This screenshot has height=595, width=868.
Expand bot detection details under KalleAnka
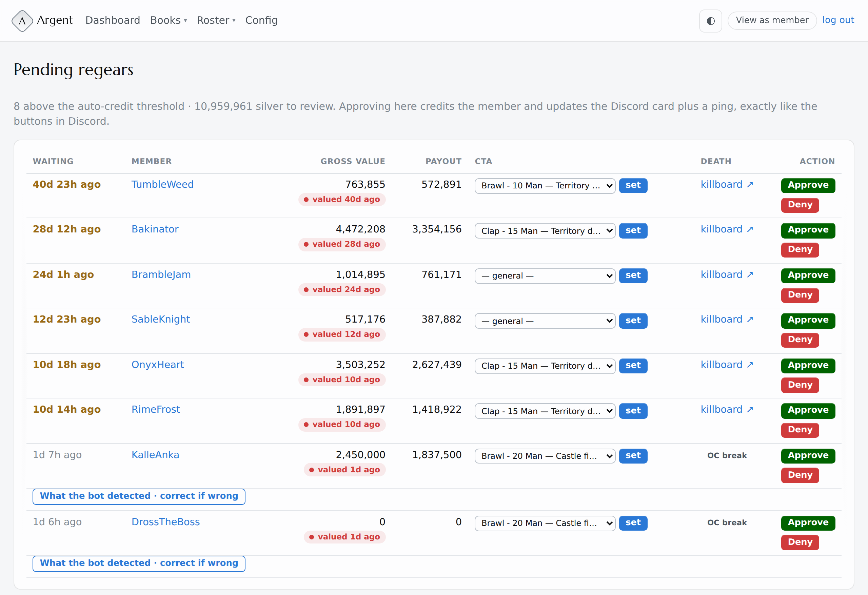(139, 496)
